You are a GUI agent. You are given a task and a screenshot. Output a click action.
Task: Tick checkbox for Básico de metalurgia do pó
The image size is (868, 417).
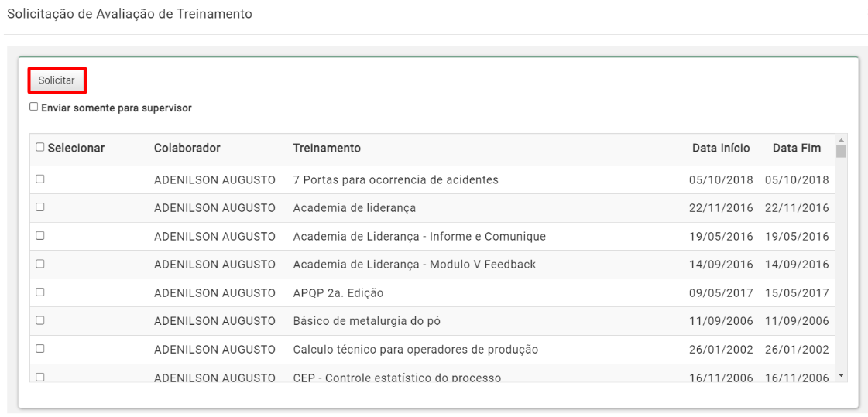click(40, 320)
